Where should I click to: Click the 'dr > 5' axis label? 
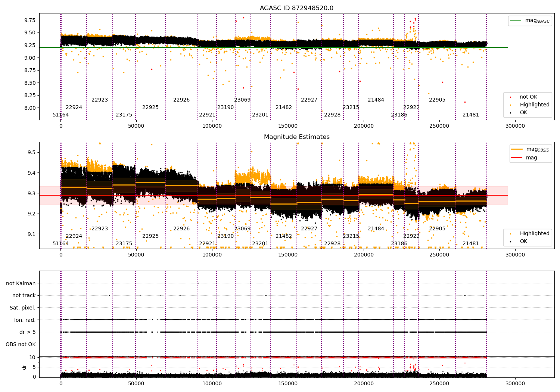click(28, 332)
